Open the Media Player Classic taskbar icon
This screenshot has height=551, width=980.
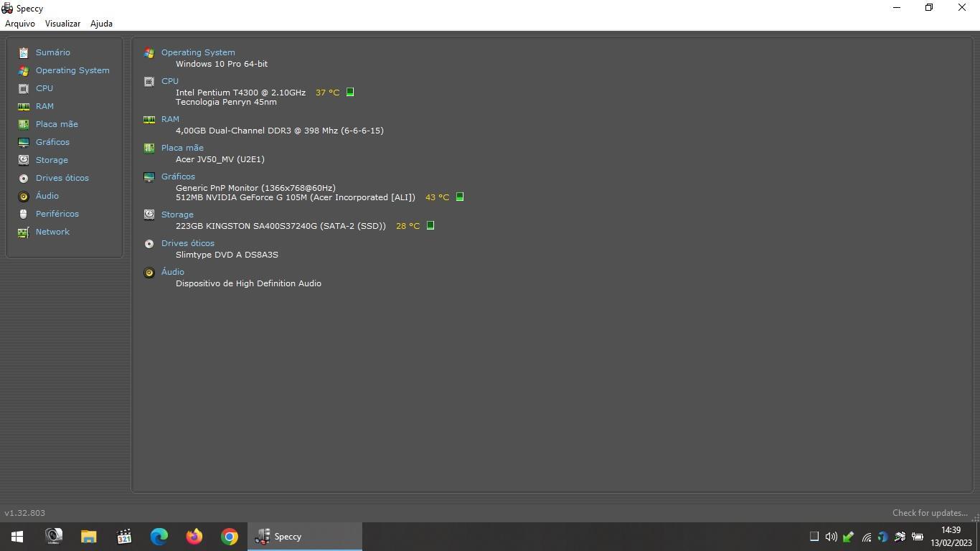[x=123, y=537]
